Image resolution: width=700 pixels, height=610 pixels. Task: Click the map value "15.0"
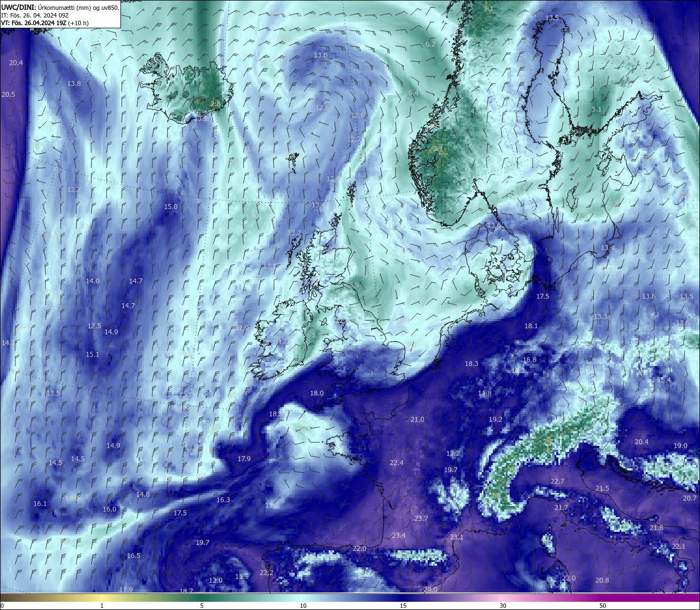[x=171, y=207]
